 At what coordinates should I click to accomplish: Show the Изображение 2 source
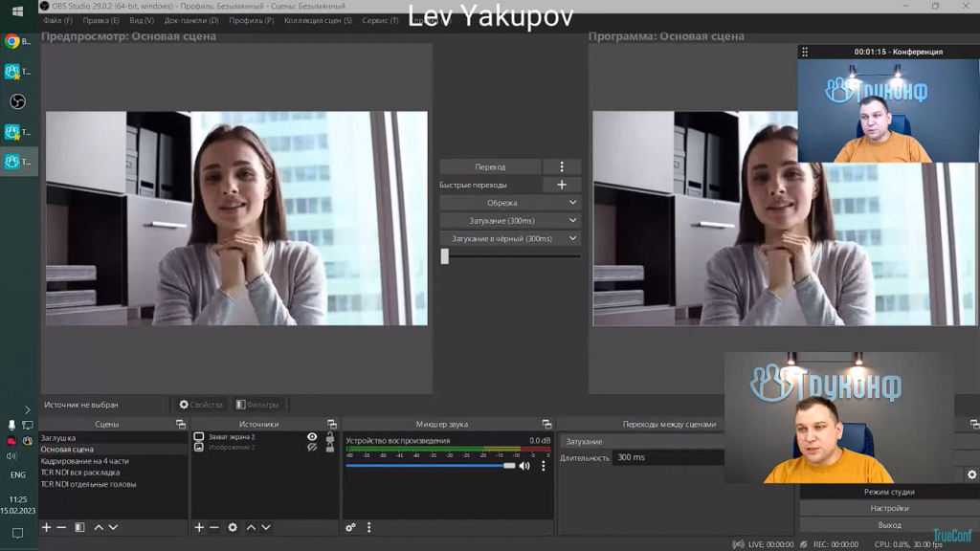312,448
